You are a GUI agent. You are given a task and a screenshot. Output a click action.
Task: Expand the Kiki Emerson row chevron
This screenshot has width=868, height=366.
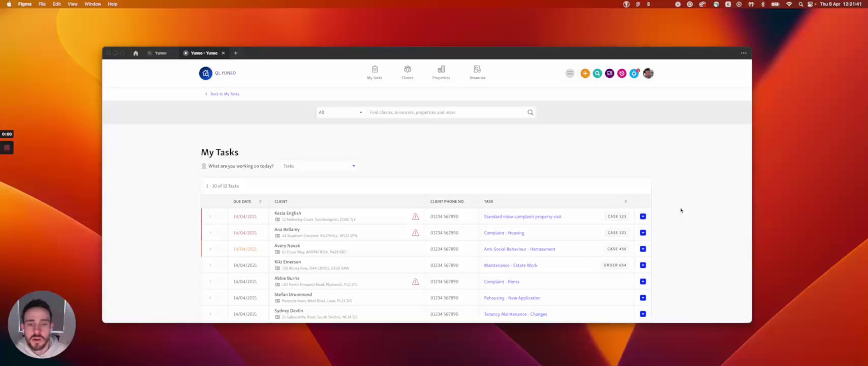point(210,265)
